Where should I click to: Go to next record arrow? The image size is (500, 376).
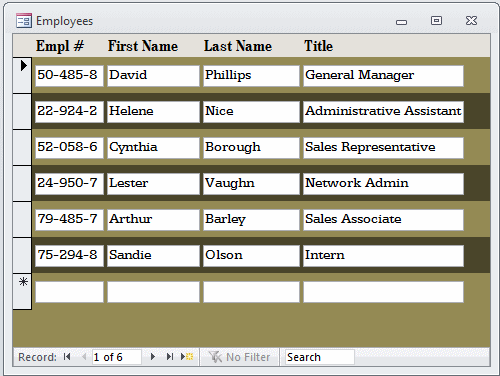153,357
